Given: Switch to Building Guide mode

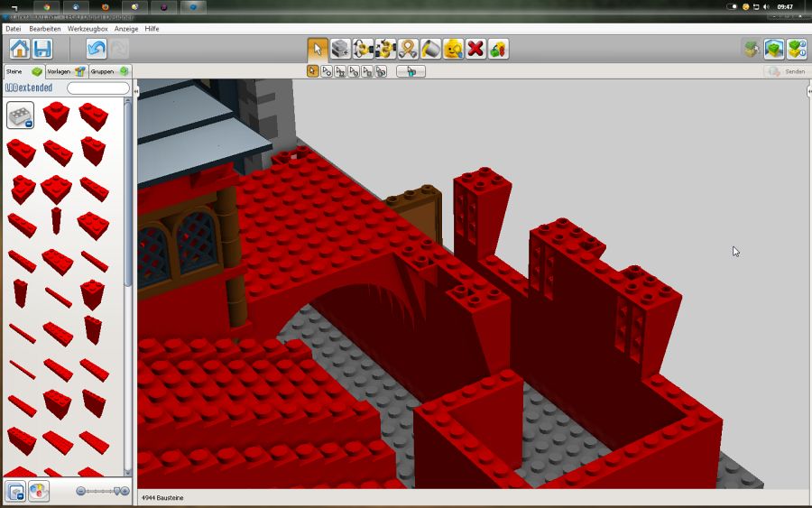Looking at the screenshot, I should click(797, 49).
